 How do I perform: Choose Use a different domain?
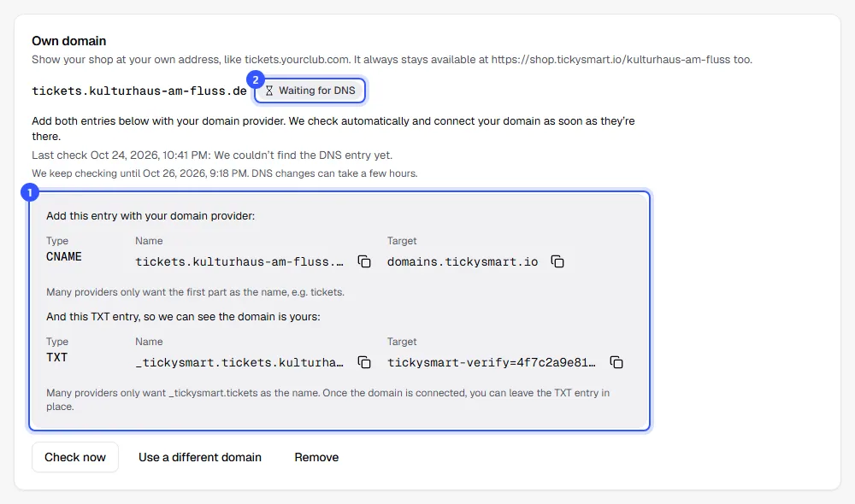click(199, 457)
